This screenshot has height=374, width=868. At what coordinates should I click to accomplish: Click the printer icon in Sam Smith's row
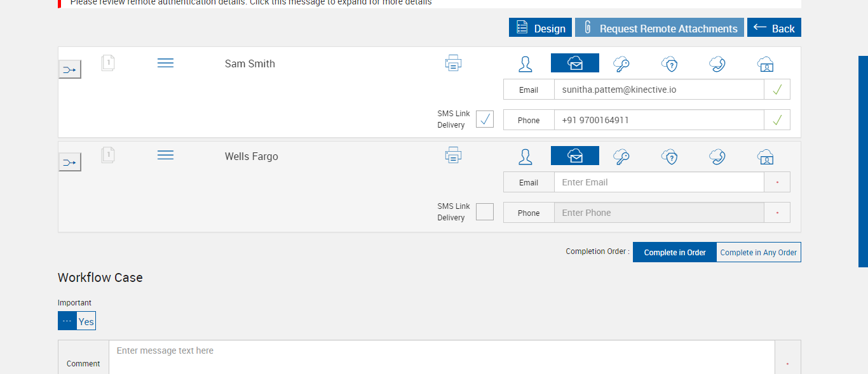453,63
